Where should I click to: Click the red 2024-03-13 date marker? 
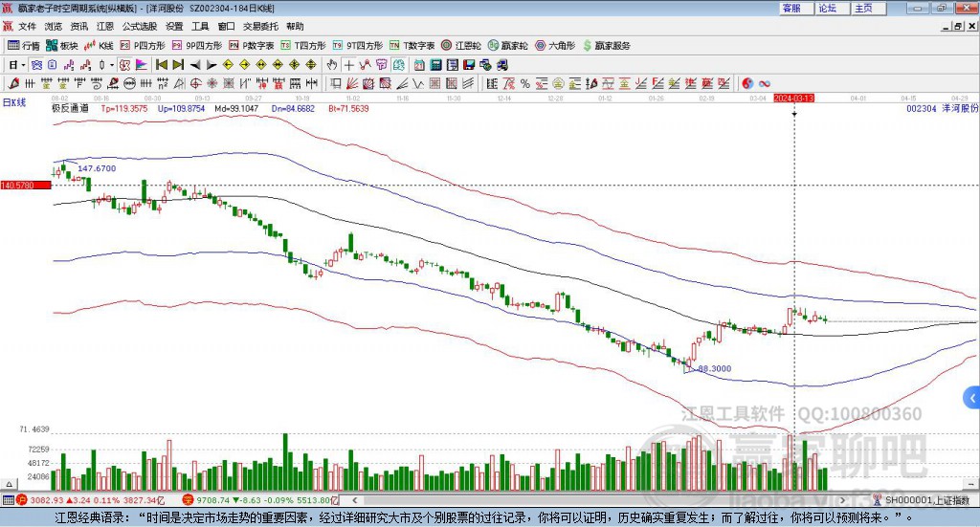793,98
